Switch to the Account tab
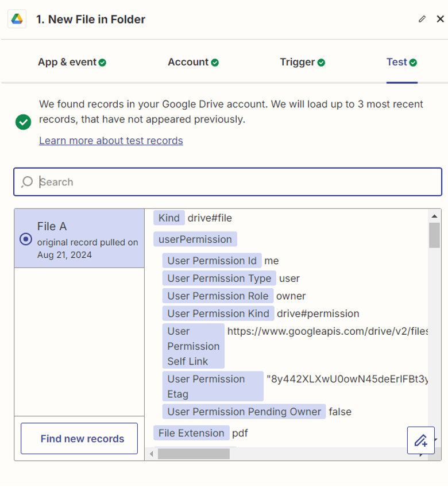The image size is (448, 488). click(193, 62)
